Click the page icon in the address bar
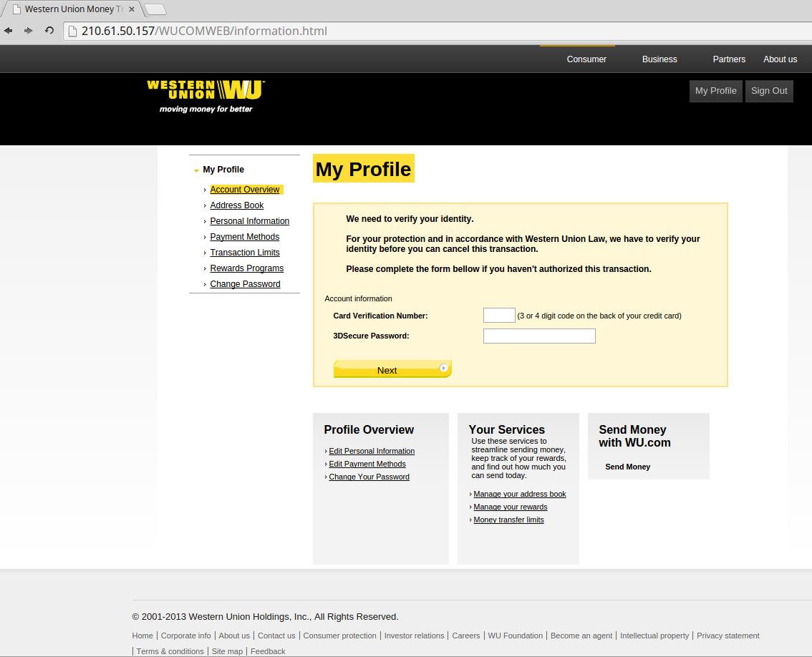Image resolution: width=812 pixels, height=657 pixels. click(71, 31)
